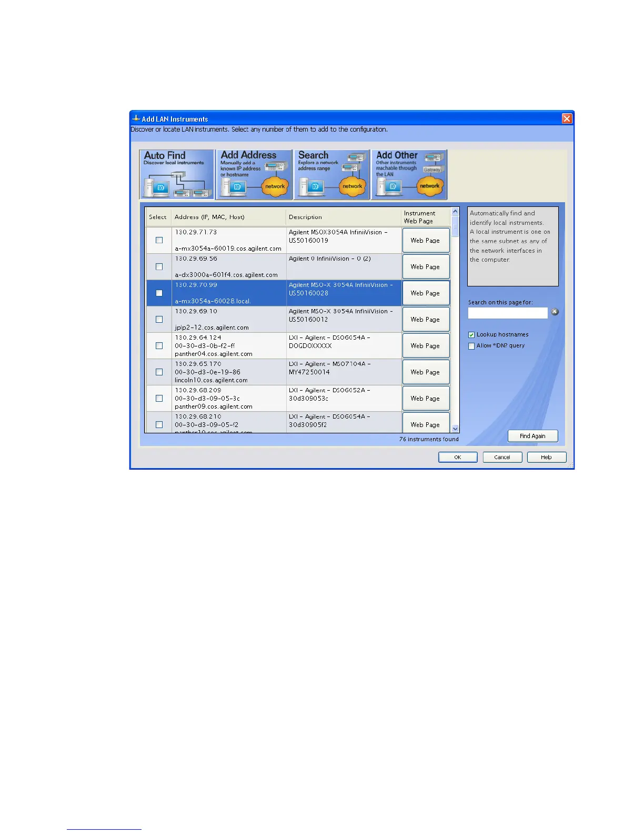Click MAC address 00-30-d3-0b-f2-ff
This screenshot has height=834, width=644.
click(205, 346)
